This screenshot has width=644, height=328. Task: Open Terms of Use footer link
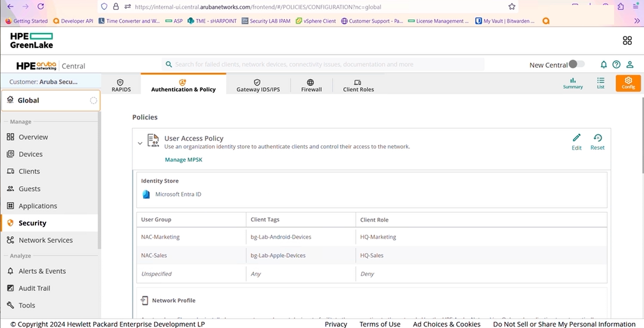(x=380, y=324)
